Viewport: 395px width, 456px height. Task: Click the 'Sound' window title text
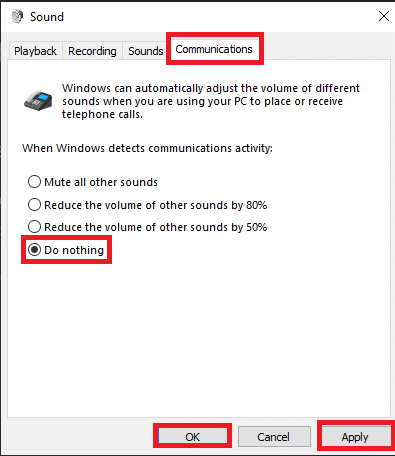47,17
